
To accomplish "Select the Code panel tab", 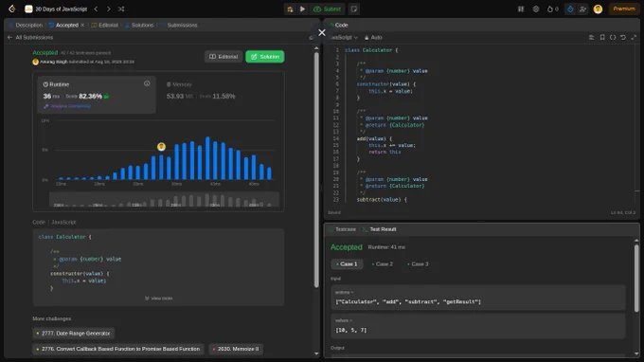I will tap(339, 25).
